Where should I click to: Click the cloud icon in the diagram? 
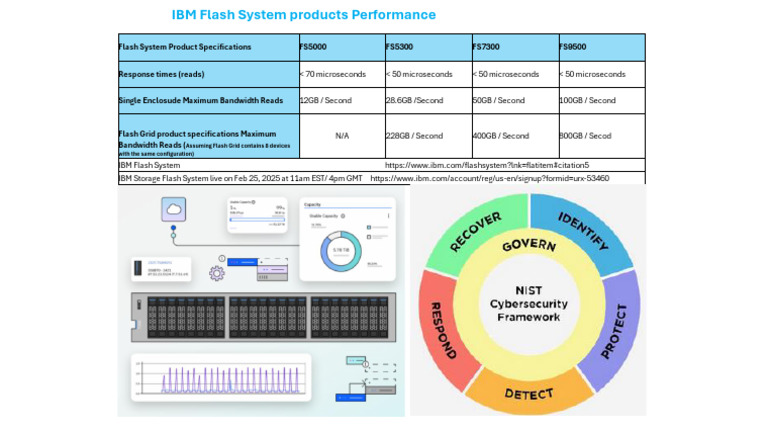click(174, 209)
